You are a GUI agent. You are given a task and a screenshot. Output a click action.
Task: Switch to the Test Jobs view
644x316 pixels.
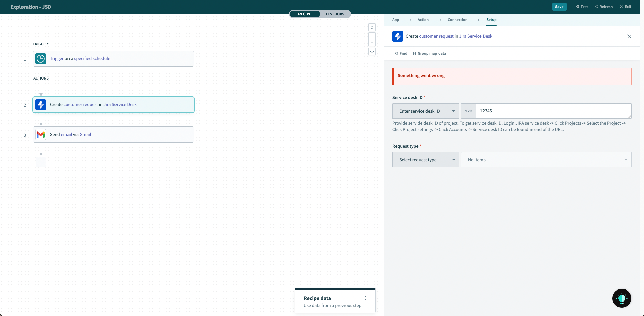[x=334, y=14]
